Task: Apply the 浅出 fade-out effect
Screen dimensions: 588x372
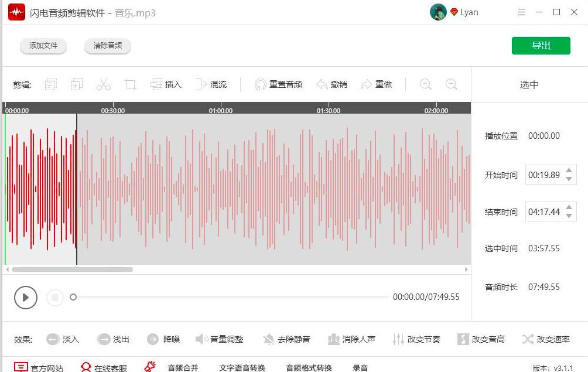Action: (113, 339)
